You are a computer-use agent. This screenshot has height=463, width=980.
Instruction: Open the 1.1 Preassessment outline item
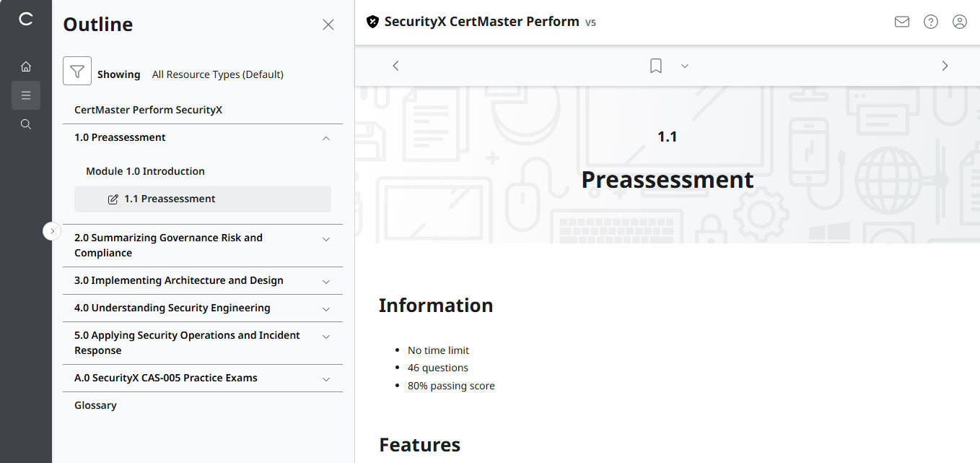170,198
